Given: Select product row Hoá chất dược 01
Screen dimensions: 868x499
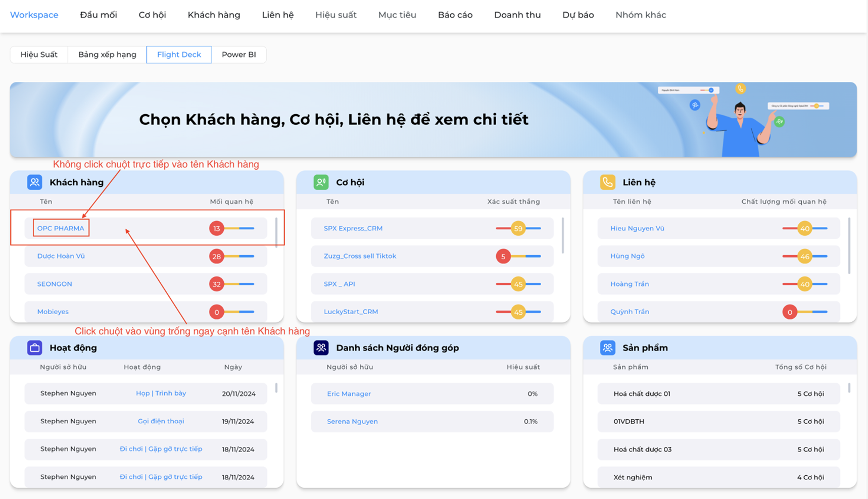Looking at the screenshot, I should [x=718, y=393].
